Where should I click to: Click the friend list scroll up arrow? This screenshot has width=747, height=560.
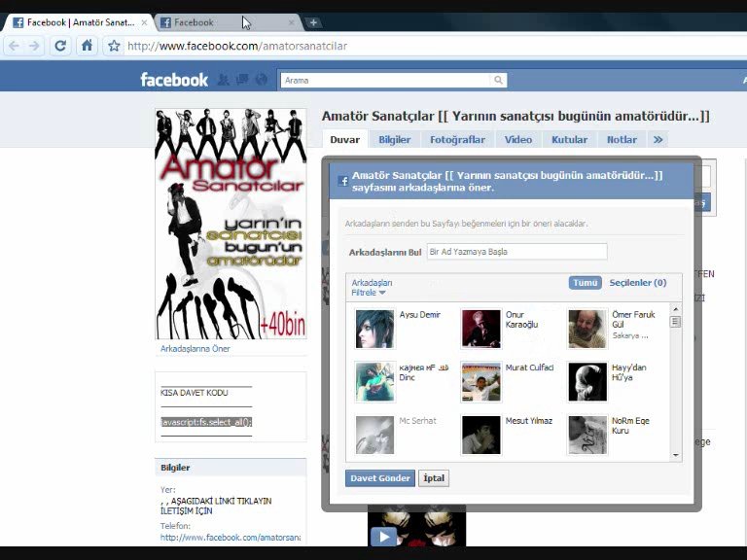pos(676,309)
